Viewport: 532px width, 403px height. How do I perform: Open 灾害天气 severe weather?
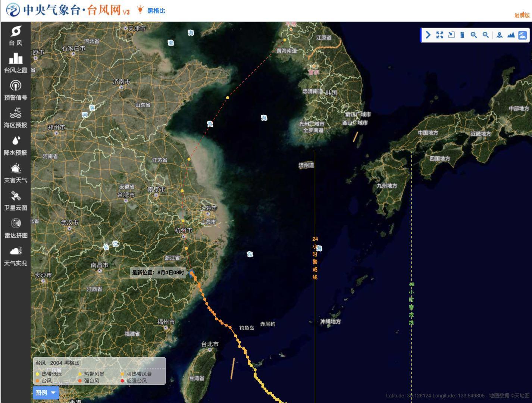pos(15,173)
